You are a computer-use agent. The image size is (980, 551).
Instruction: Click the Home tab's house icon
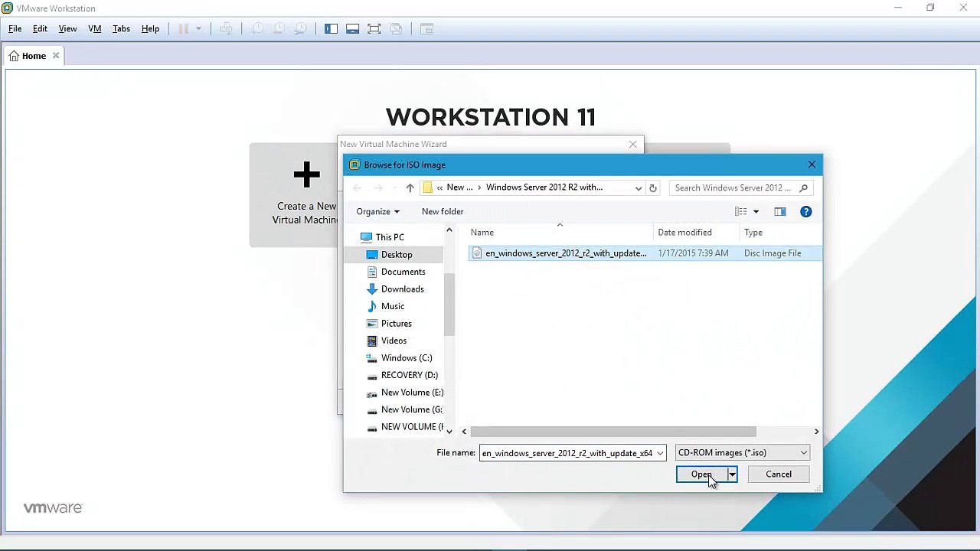coord(14,56)
